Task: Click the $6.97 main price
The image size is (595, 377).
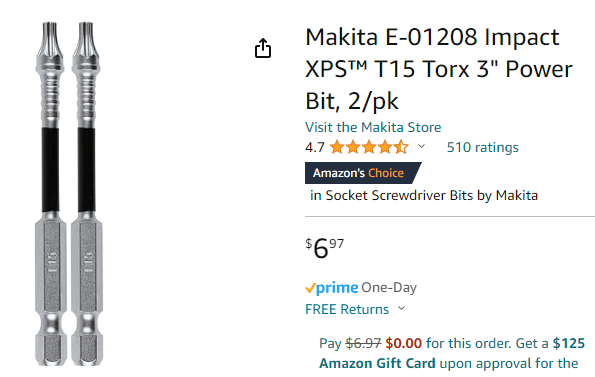Action: 324,248
